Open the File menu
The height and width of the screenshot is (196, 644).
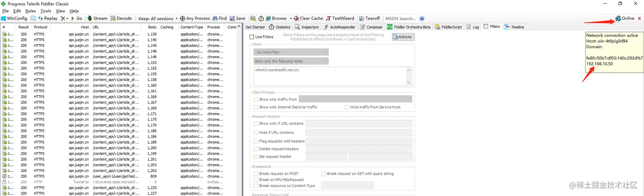pyautogui.click(x=6, y=11)
